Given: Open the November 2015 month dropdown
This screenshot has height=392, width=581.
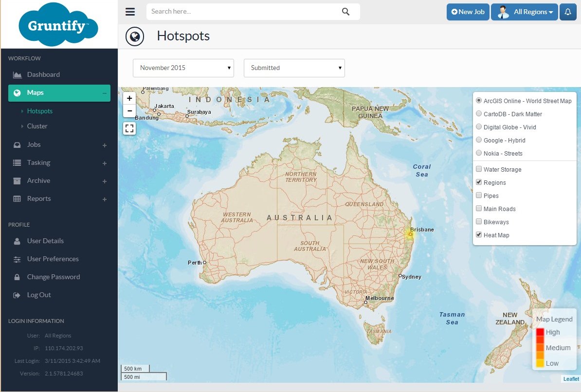Looking at the screenshot, I should tap(183, 68).
